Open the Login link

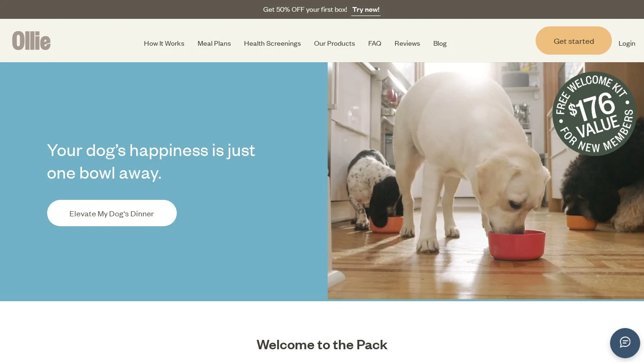627,43
